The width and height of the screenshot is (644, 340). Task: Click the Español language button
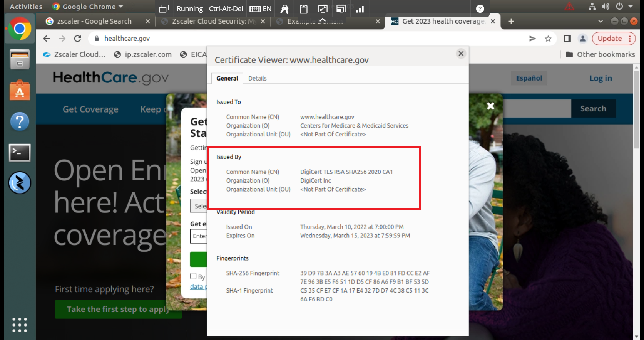click(x=529, y=78)
